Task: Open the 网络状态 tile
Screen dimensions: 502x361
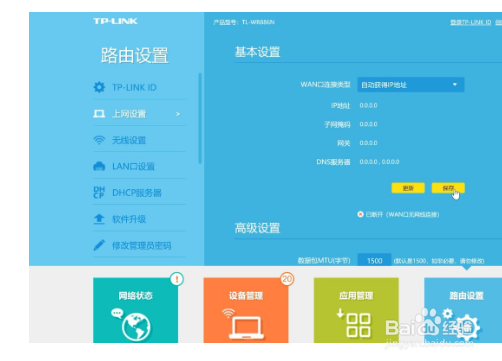Action: coord(135,310)
